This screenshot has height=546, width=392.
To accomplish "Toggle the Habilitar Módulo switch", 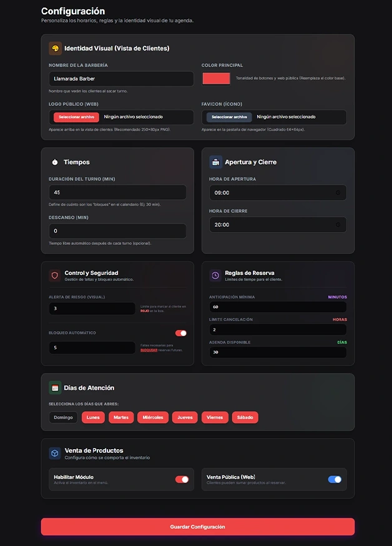I will (x=182, y=479).
